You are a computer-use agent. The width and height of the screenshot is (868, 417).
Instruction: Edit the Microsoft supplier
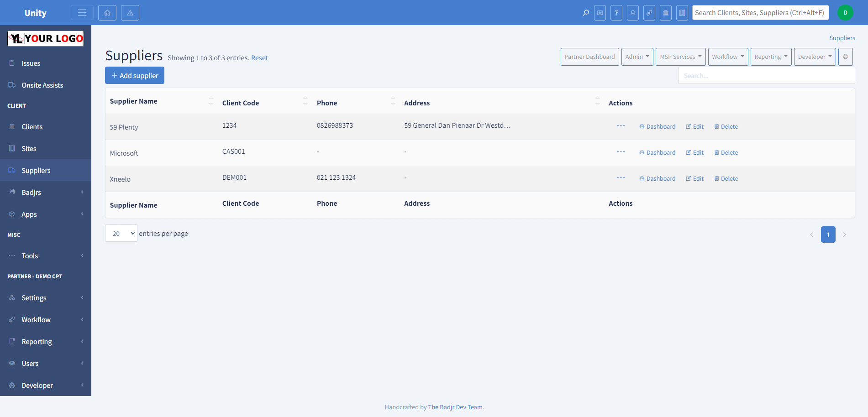click(694, 153)
